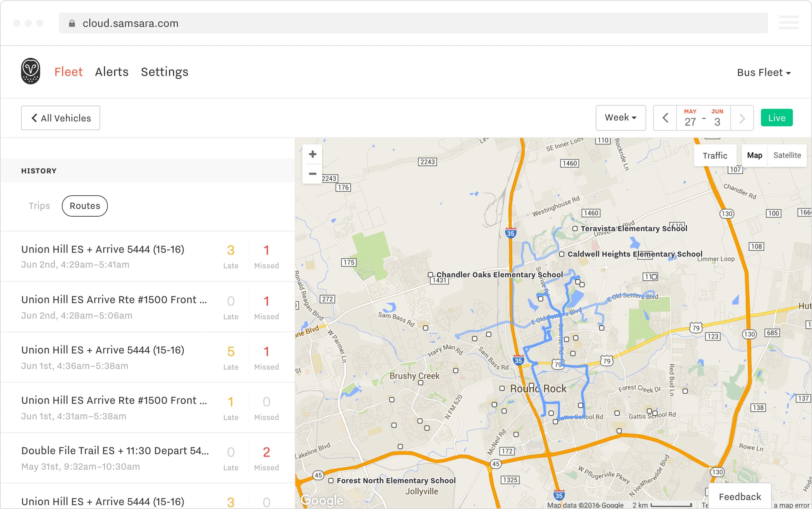This screenshot has height=509, width=812.
Task: Zoom in on the map with plus
Action: pyautogui.click(x=313, y=154)
